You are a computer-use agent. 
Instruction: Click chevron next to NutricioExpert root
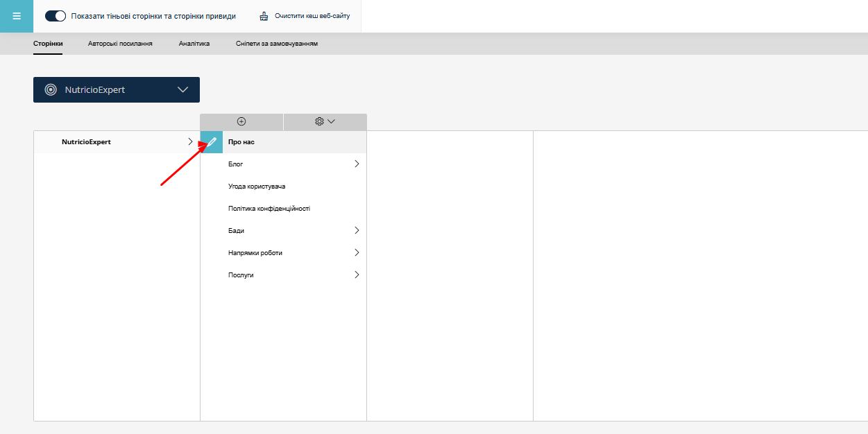(x=191, y=141)
